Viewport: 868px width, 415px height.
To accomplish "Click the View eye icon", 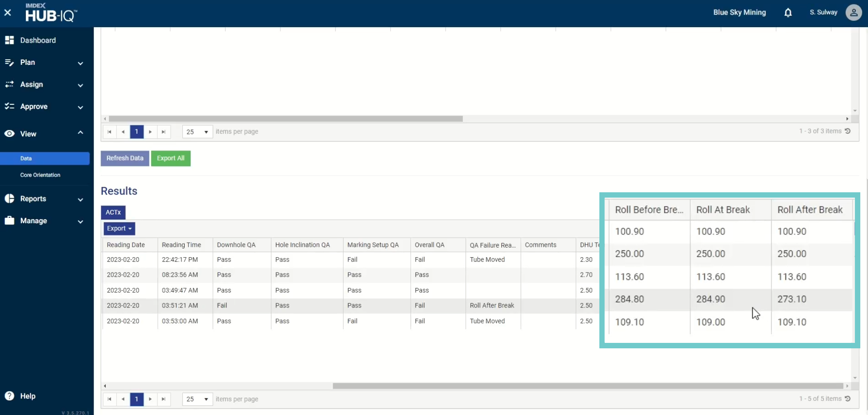I will point(9,134).
